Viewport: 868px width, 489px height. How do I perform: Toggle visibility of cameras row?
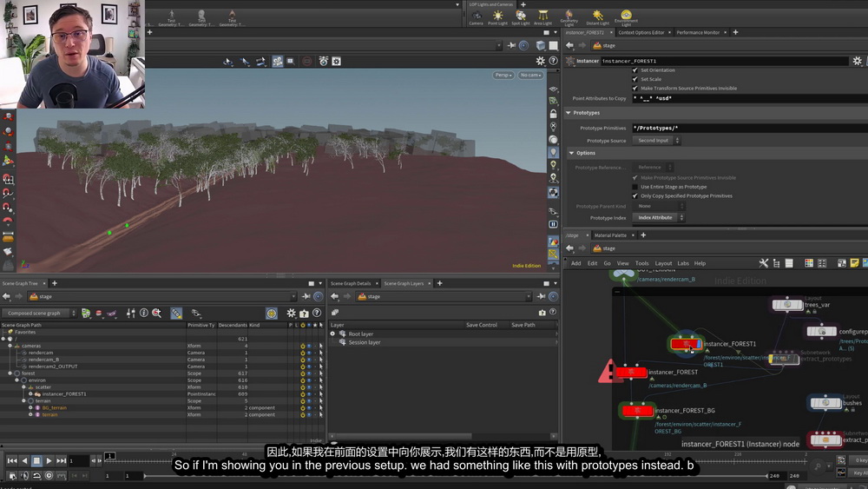(x=309, y=346)
